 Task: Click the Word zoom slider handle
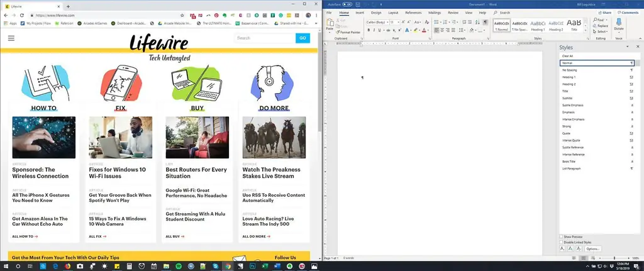[x=614, y=258]
